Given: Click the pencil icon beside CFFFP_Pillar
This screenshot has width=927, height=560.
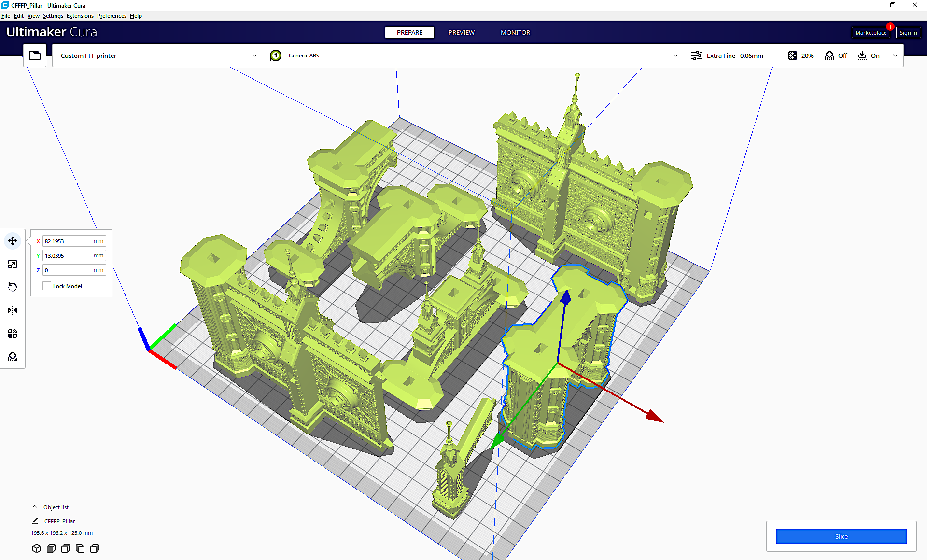Looking at the screenshot, I should [x=35, y=521].
